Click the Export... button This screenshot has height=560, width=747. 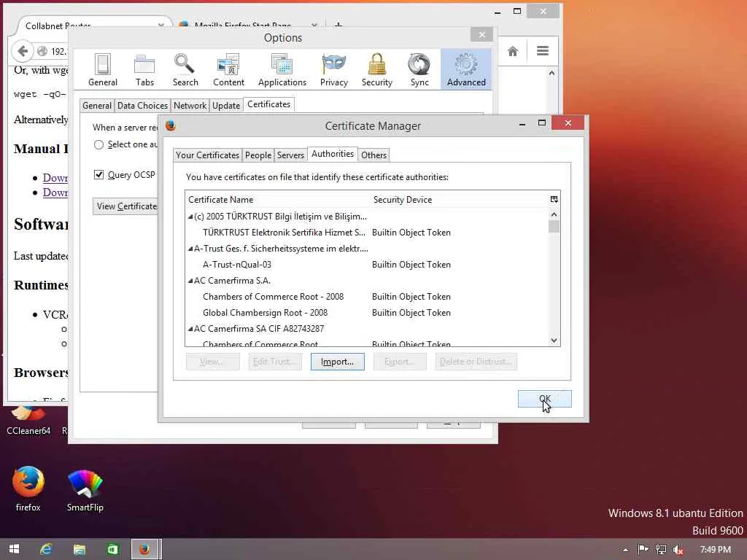(x=400, y=362)
